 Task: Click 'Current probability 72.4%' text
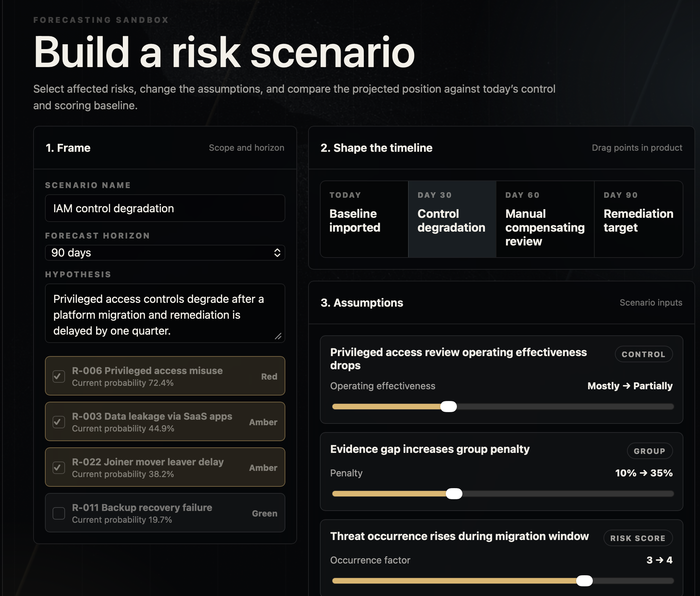(x=123, y=383)
